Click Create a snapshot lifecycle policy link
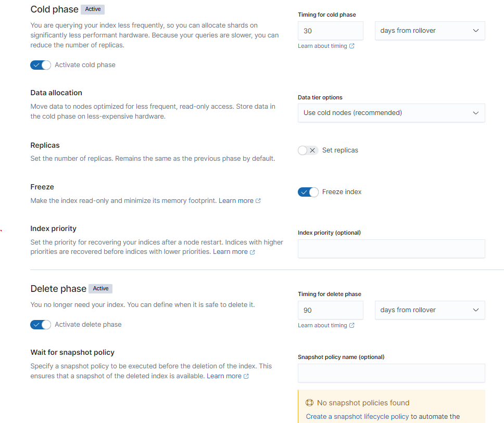This screenshot has height=423, width=504. 357,417
